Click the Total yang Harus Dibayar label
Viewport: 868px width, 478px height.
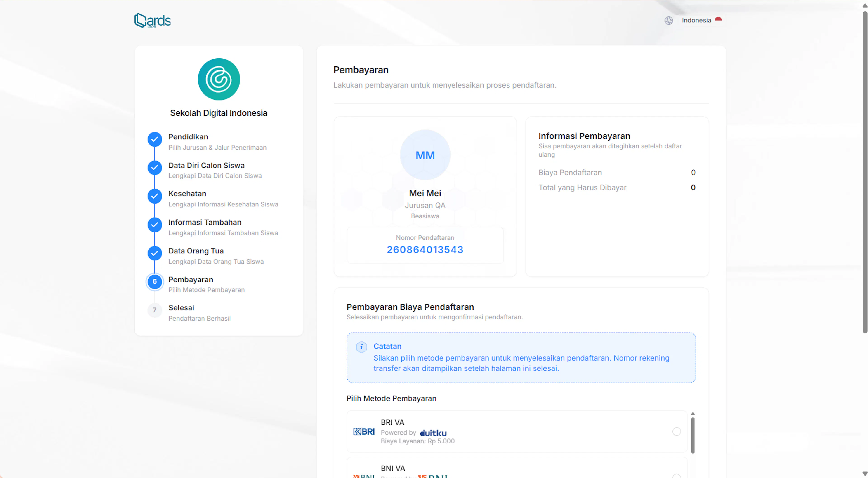tap(582, 188)
